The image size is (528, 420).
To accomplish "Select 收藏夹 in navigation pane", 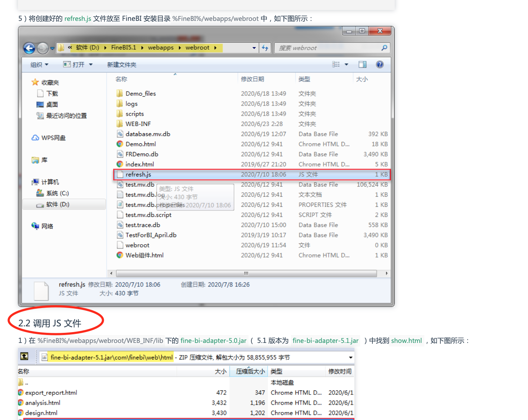I will point(45,82).
